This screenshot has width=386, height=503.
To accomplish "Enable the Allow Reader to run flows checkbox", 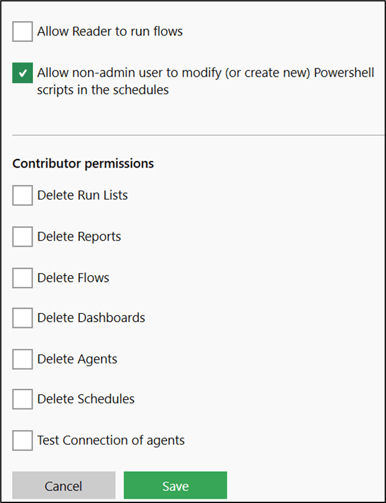I will click(x=22, y=31).
